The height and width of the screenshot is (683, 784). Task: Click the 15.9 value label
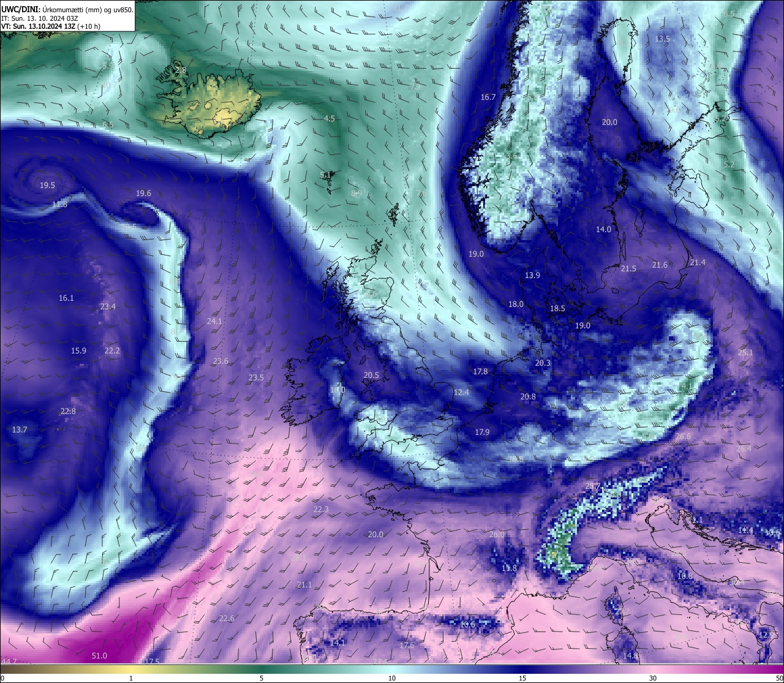pyautogui.click(x=78, y=351)
